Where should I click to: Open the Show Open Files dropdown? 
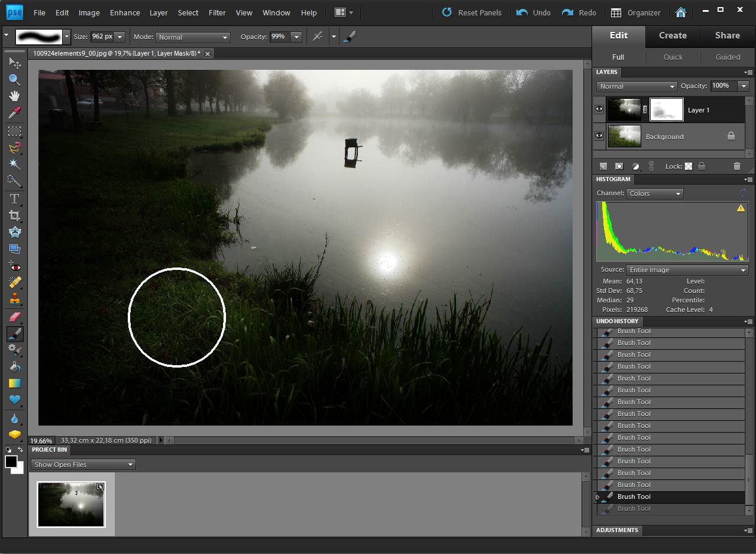[83, 465]
